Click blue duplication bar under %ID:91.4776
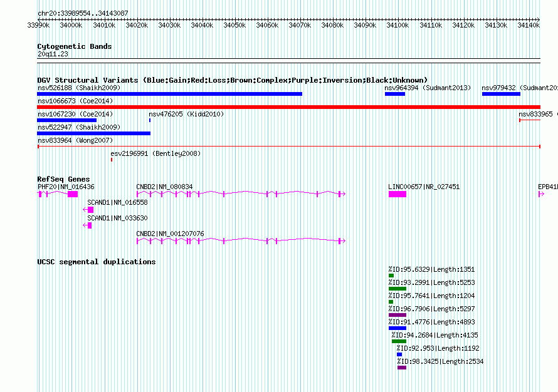Screen dimensions: 558x392 click(x=397, y=328)
